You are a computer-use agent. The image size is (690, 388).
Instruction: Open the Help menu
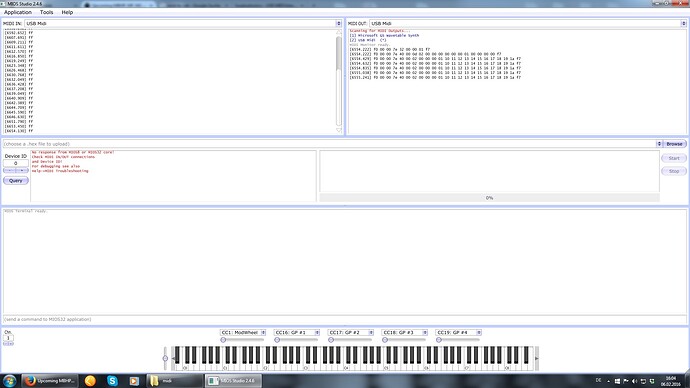coord(67,12)
